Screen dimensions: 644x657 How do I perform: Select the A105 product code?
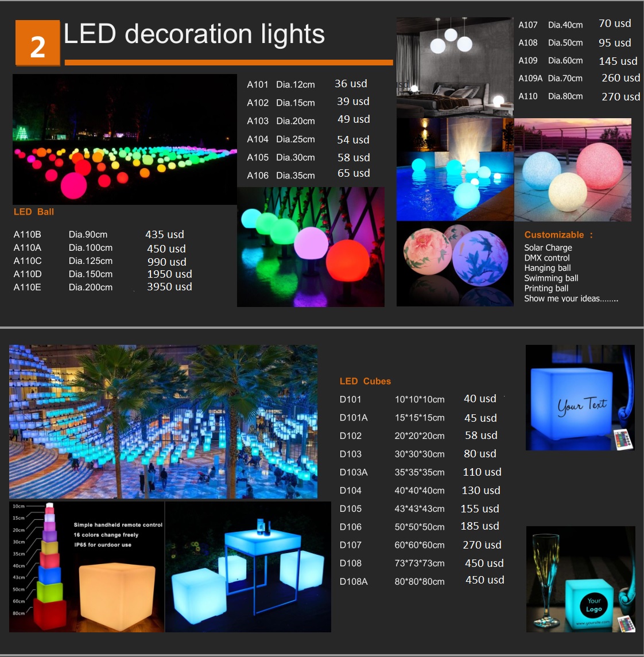pyautogui.click(x=257, y=158)
